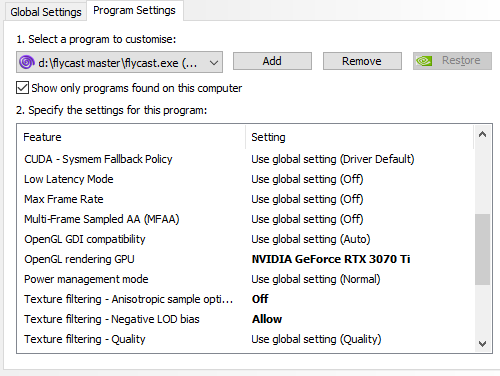500x376 pixels.
Task: Select the Max Frame Rate feature
Action: 64,199
